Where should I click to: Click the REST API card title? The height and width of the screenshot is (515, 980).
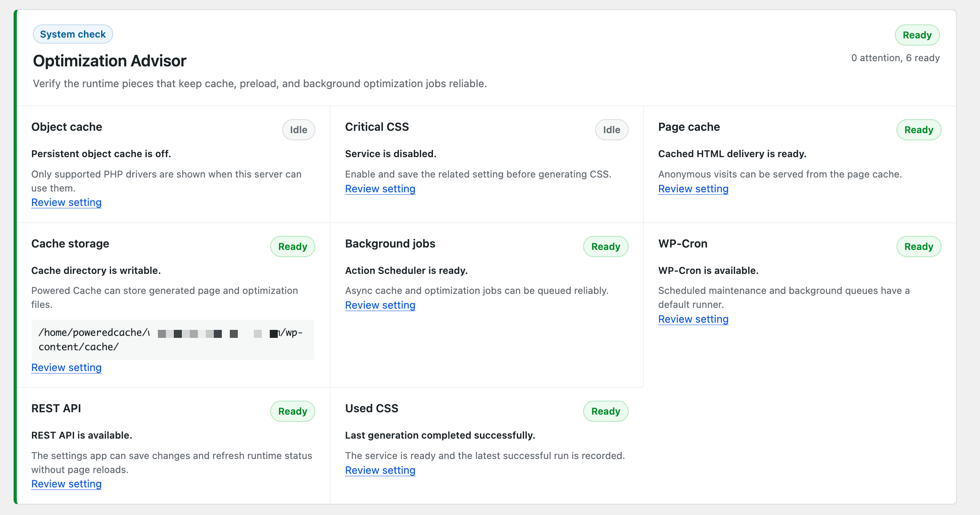(56, 408)
